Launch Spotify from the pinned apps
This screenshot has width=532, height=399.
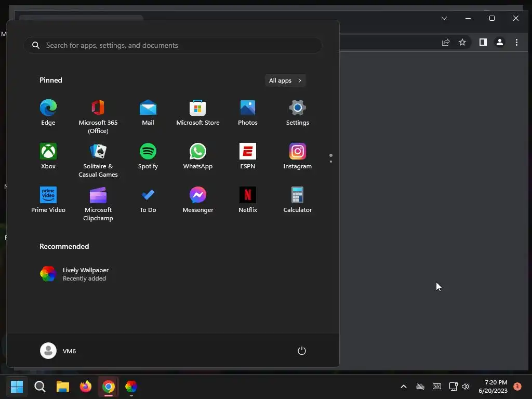[148, 156]
